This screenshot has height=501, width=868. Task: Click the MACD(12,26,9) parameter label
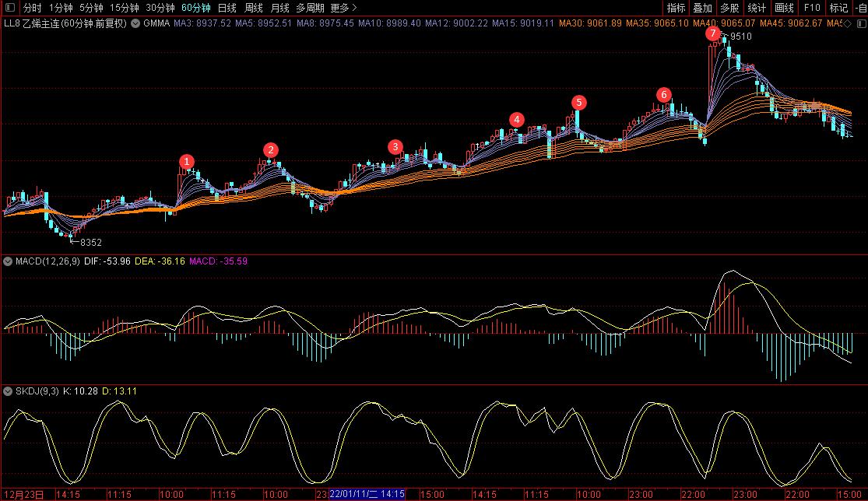point(47,261)
